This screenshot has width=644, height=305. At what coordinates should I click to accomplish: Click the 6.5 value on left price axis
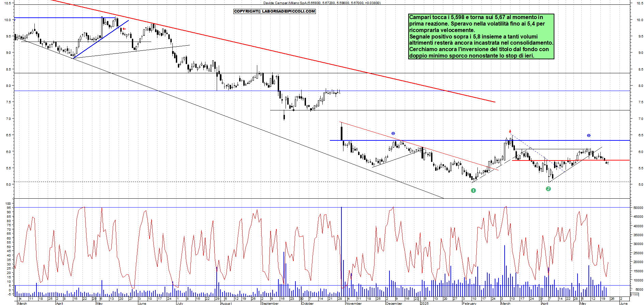click(8, 135)
